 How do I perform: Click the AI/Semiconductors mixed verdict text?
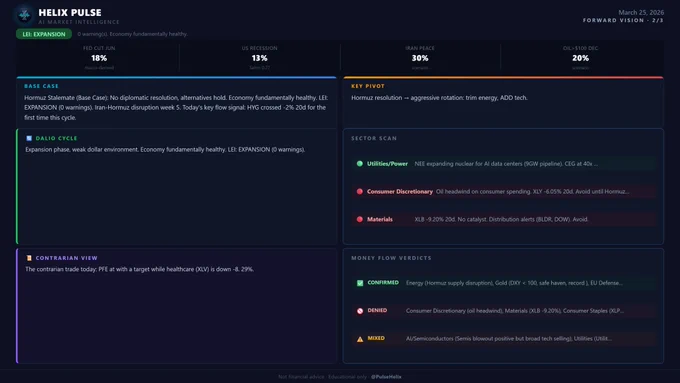[509, 338]
